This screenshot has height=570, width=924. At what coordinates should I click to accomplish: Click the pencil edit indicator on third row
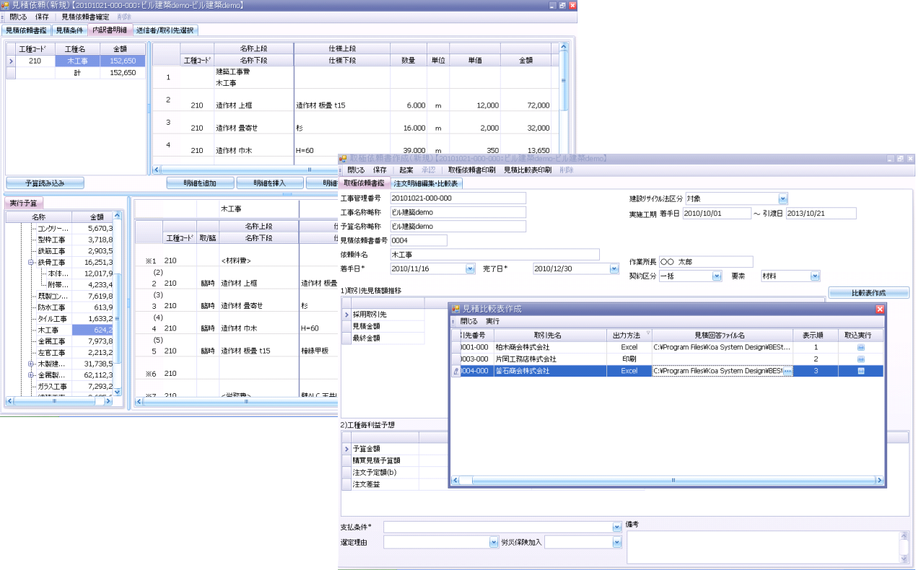coord(456,371)
